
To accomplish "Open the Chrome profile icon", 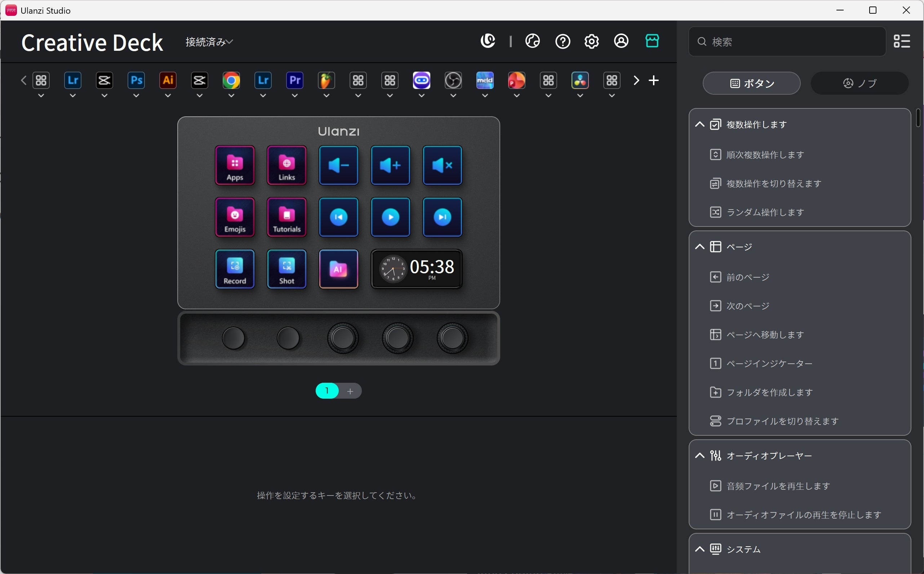I will coord(231,80).
